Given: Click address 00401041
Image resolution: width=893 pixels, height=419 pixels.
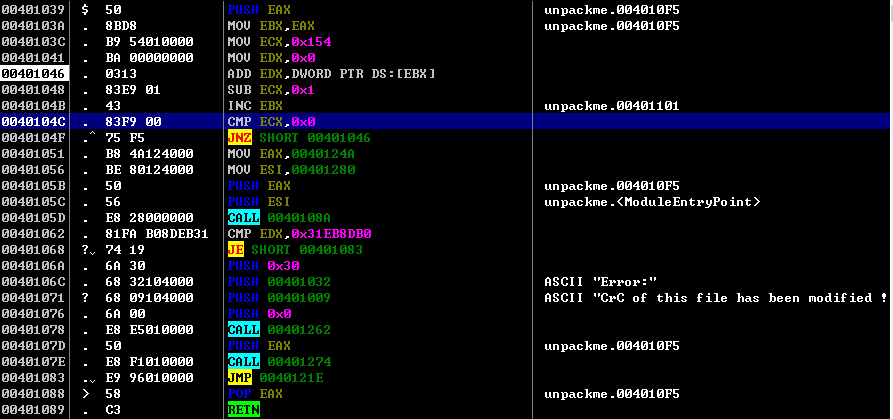Looking at the screenshot, I should 34,57.
